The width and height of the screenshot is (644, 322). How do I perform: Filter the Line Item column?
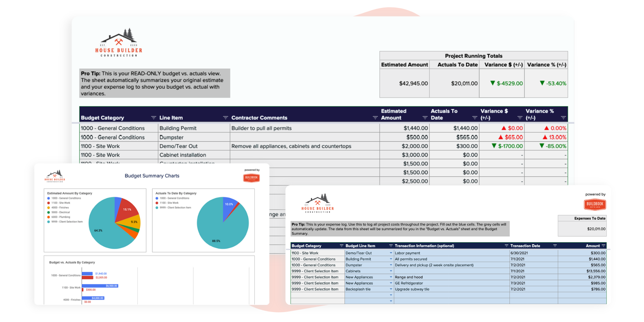coord(225,117)
